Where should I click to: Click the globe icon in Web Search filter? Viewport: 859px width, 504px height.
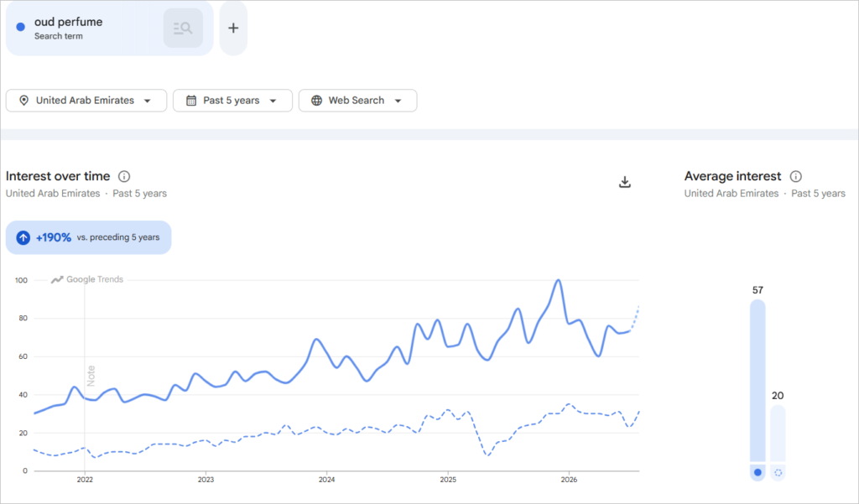(316, 101)
